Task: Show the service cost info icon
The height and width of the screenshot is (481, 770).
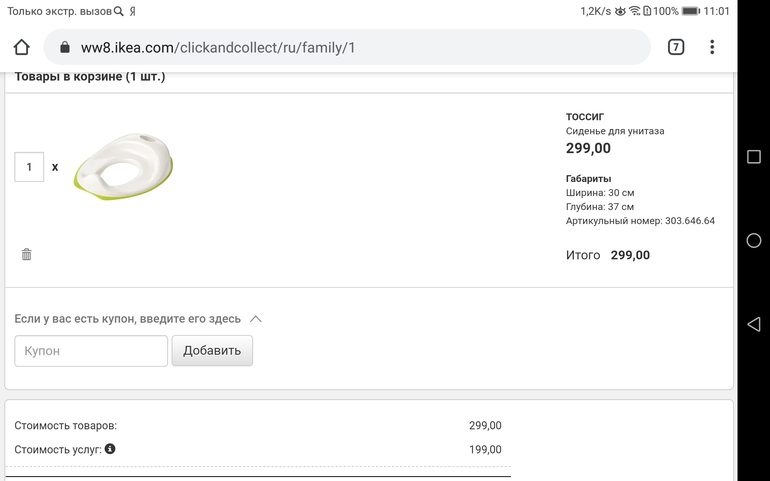Action: (110, 449)
